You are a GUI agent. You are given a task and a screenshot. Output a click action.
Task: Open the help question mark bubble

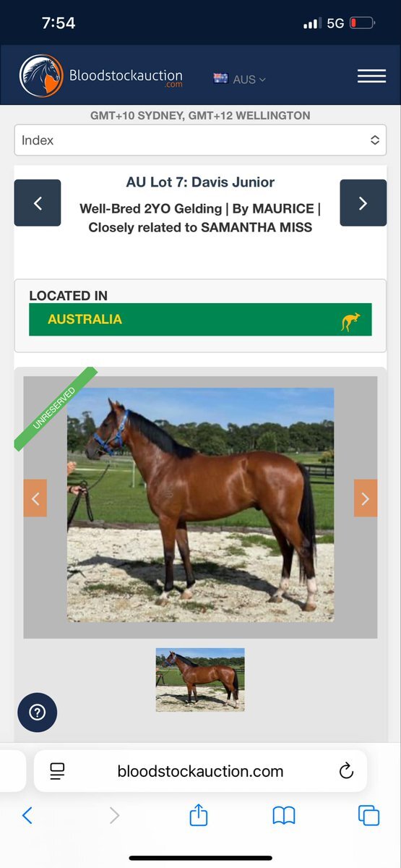[38, 712]
